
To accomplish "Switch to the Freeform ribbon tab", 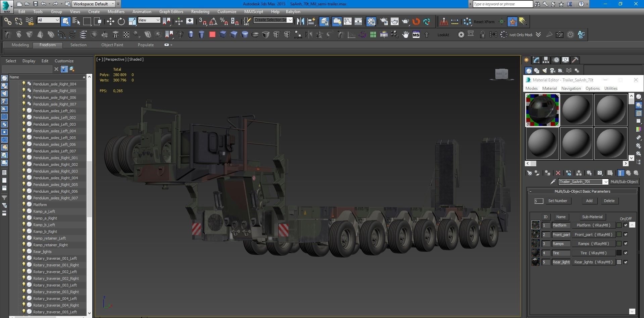I will [x=47, y=45].
